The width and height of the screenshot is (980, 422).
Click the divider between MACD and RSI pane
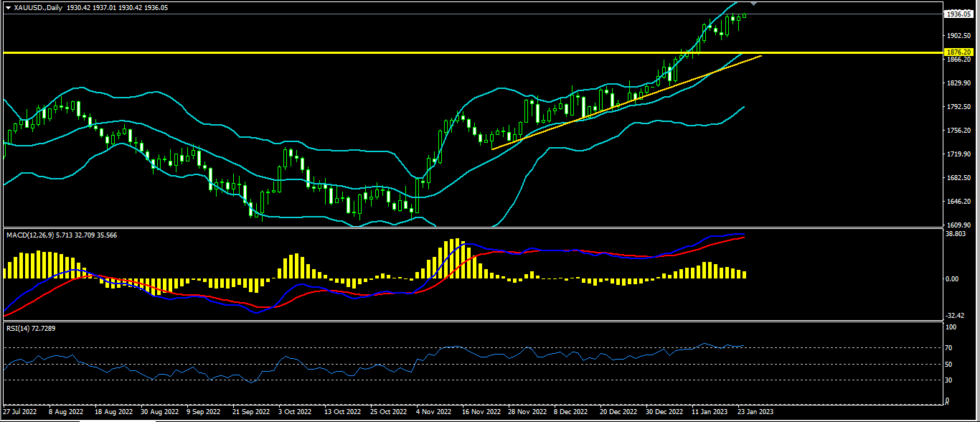pos(473,321)
